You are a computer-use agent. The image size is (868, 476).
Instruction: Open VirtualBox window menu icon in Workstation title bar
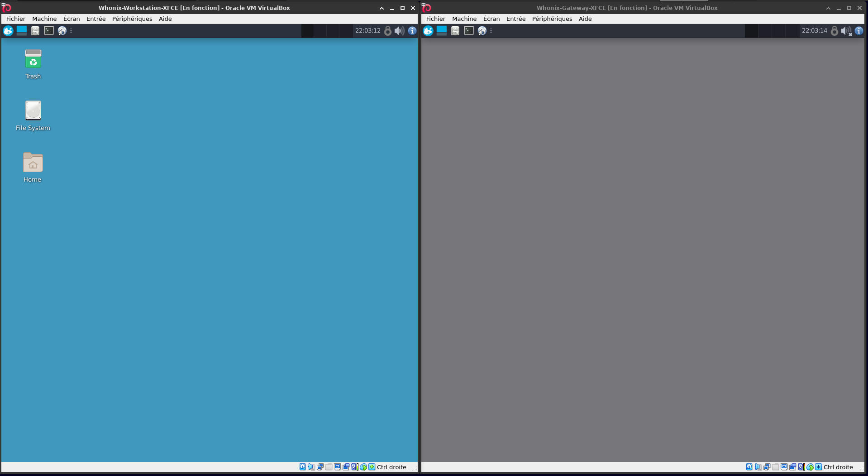[x=6, y=8]
